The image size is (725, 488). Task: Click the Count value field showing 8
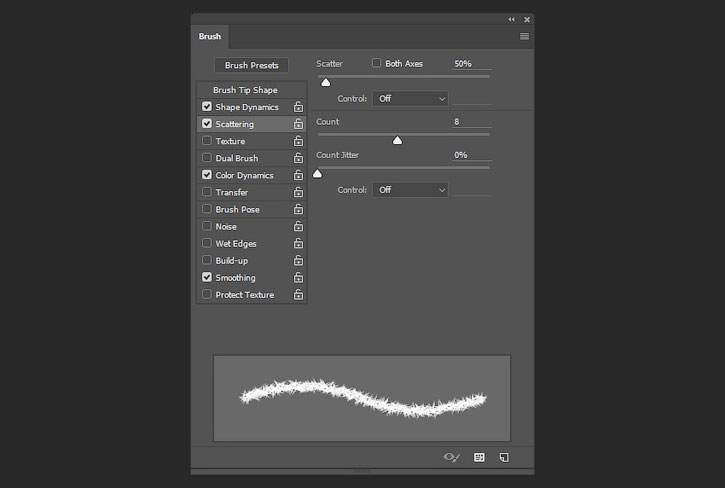click(x=471, y=122)
